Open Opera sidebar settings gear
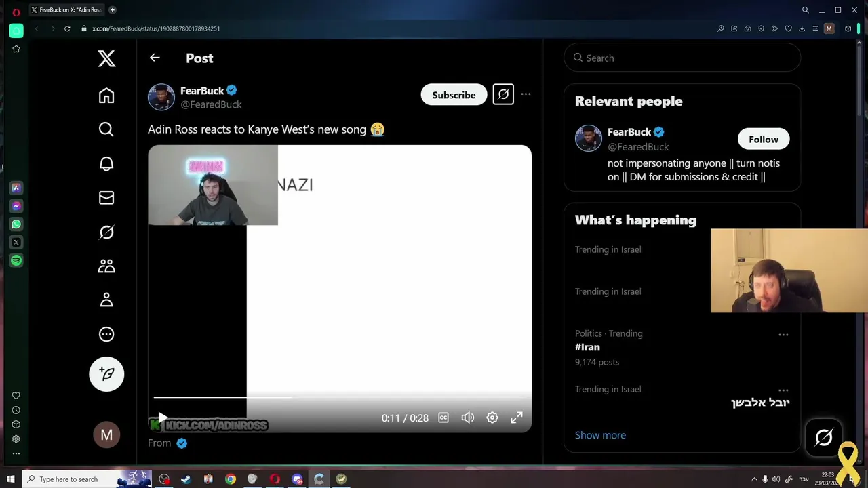The width and height of the screenshot is (868, 488). pyautogui.click(x=16, y=439)
